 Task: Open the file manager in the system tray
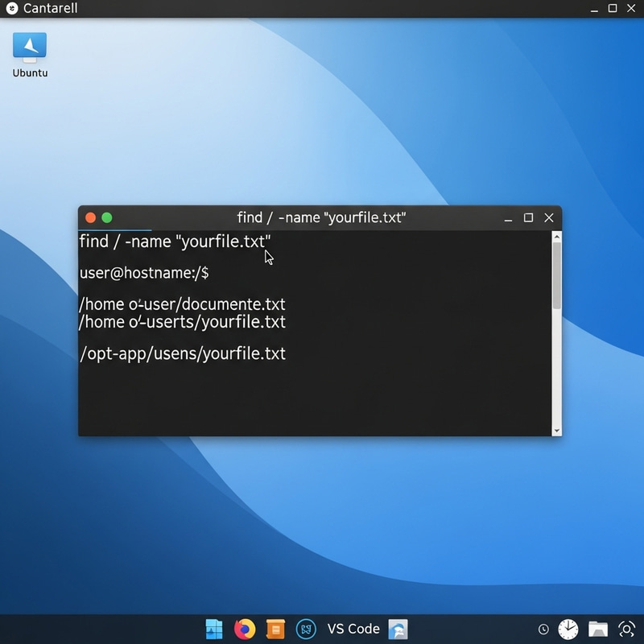597,628
